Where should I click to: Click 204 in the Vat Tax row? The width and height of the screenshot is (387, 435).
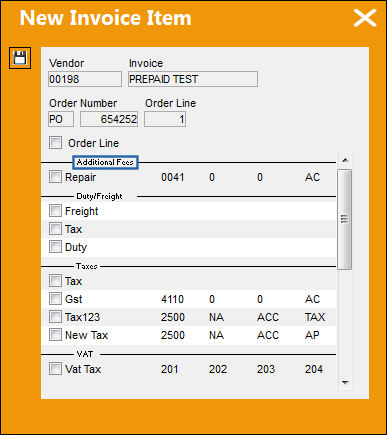click(x=314, y=369)
